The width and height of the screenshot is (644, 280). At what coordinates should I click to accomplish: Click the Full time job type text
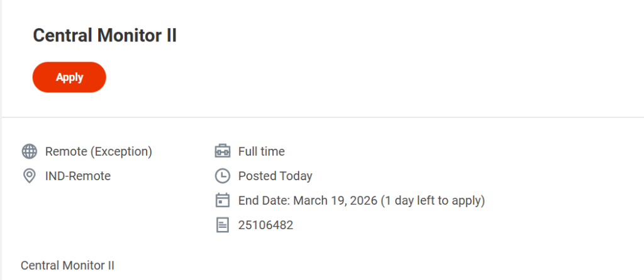tap(261, 151)
